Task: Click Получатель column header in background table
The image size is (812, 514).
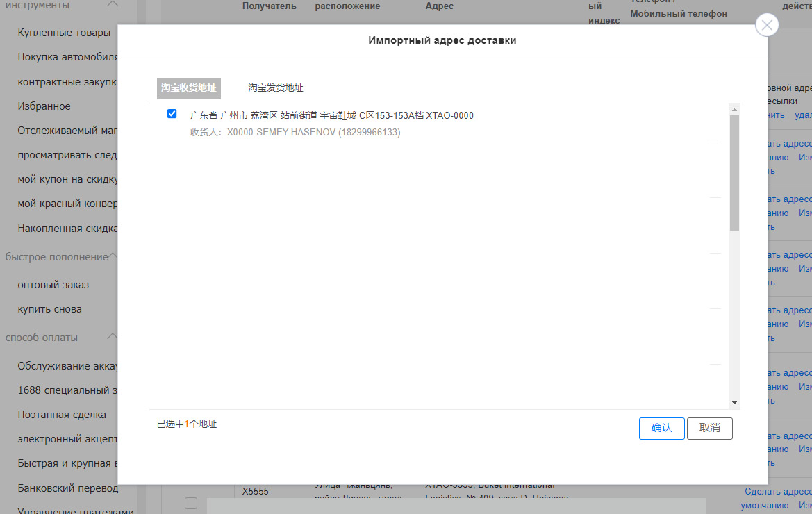Action: click(x=270, y=6)
